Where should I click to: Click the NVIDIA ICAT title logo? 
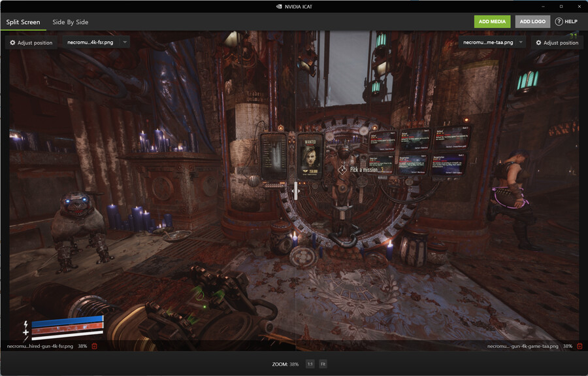pos(279,7)
